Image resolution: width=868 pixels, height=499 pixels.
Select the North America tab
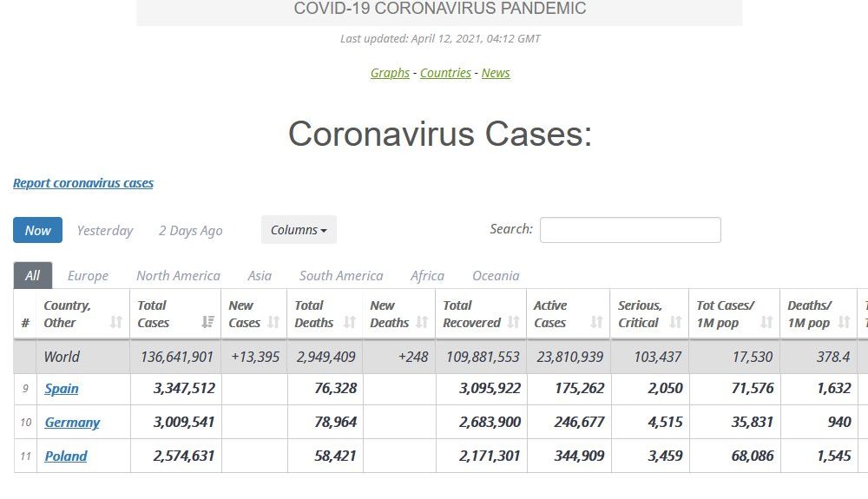coord(178,276)
